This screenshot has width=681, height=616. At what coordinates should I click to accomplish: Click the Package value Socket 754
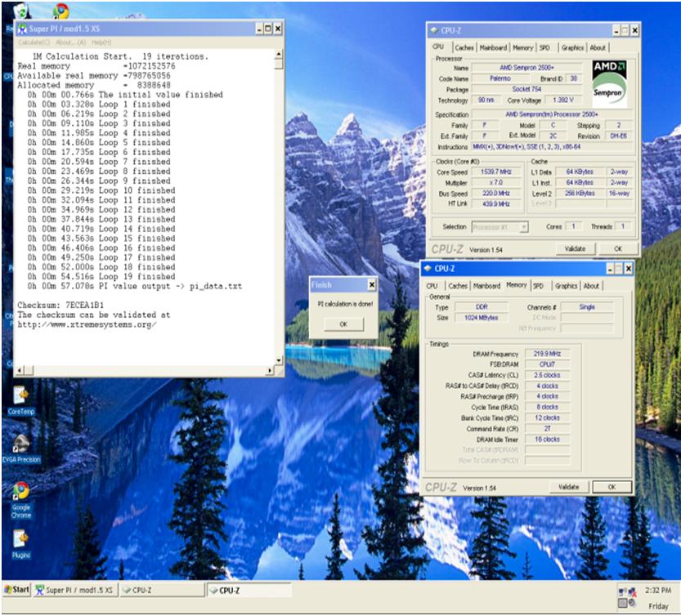tap(526, 89)
